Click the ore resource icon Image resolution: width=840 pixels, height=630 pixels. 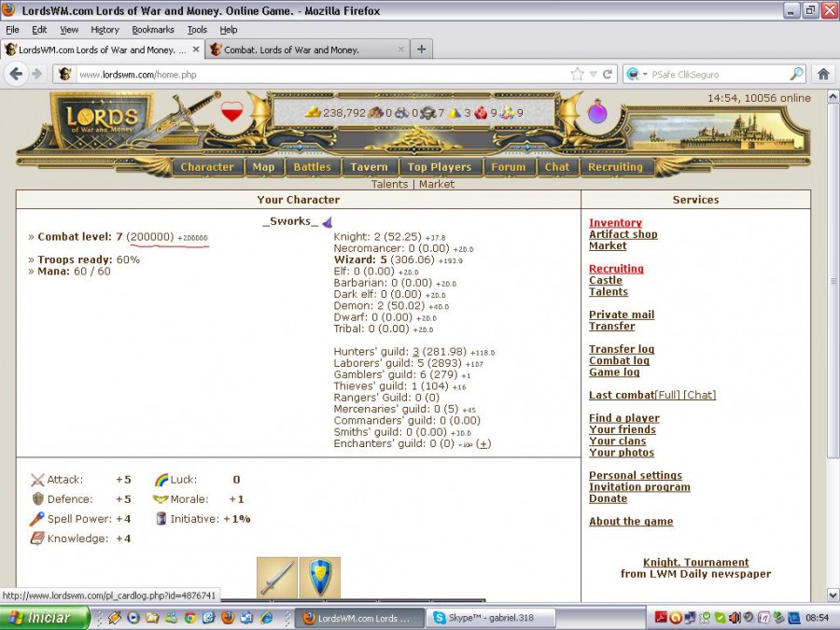coord(401,113)
